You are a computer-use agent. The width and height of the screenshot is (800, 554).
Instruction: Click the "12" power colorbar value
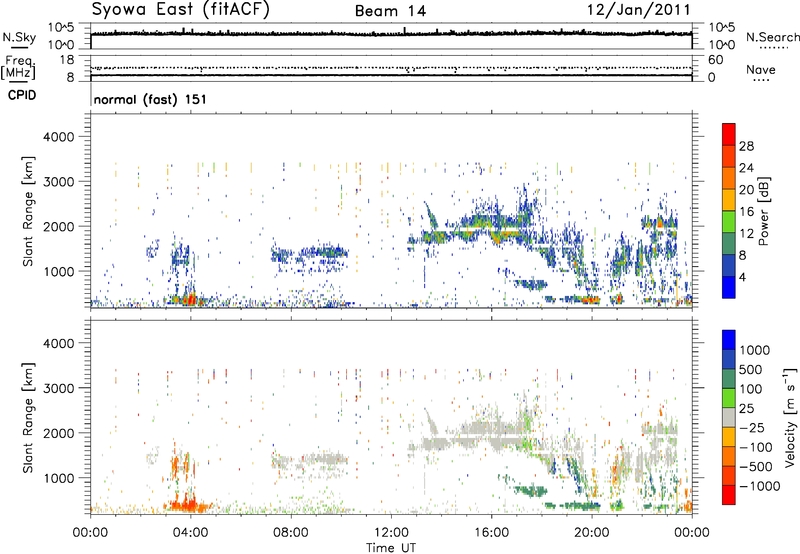[746, 234]
